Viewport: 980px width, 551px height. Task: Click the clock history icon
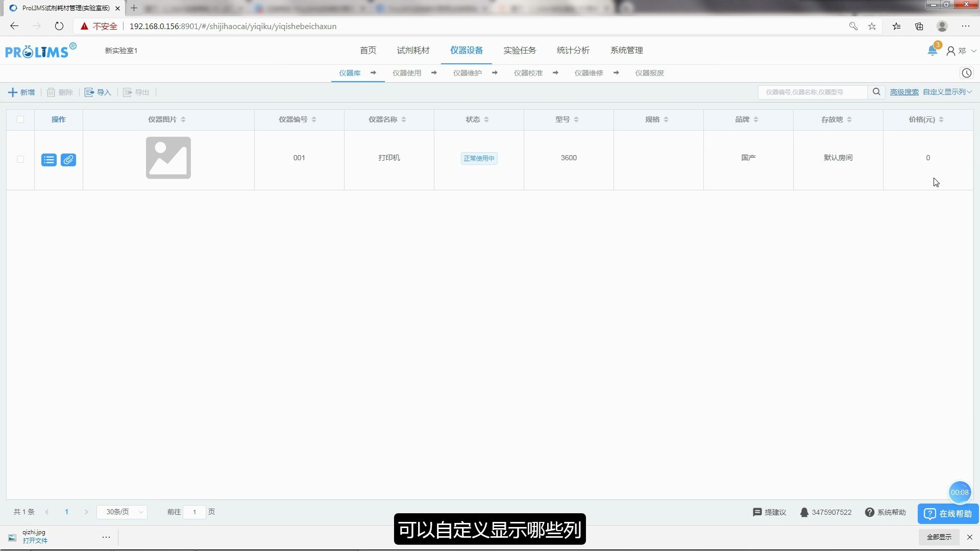click(x=967, y=73)
